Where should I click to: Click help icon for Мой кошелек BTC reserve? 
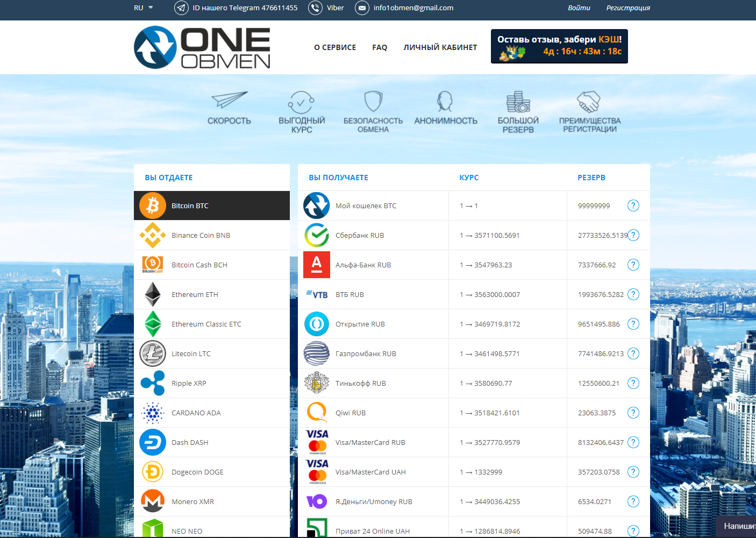[x=633, y=206]
